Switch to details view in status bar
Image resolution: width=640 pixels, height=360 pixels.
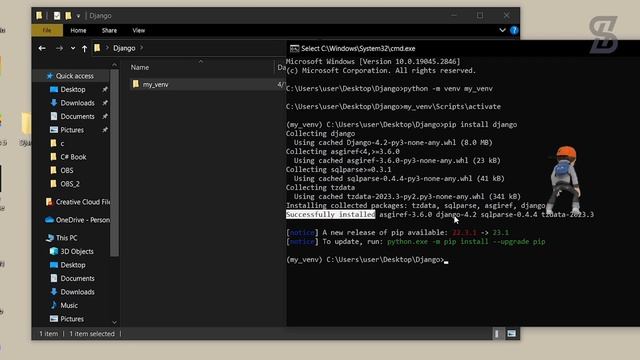point(497,334)
